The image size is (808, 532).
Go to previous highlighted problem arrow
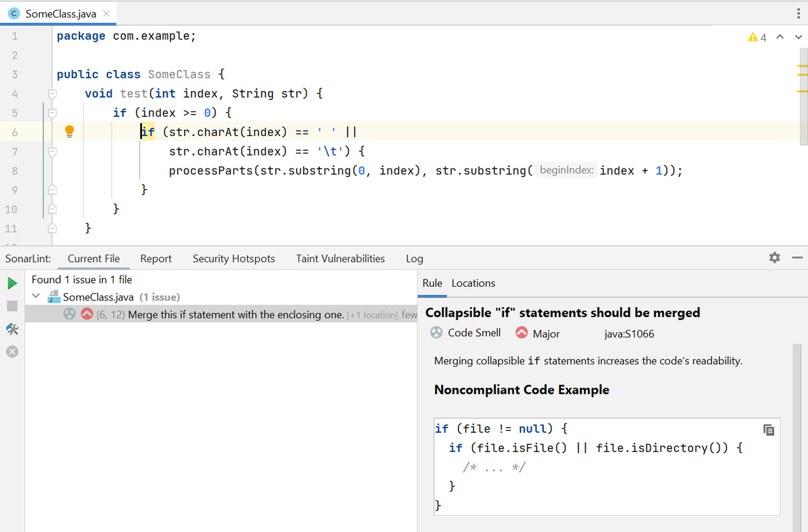tap(780, 37)
